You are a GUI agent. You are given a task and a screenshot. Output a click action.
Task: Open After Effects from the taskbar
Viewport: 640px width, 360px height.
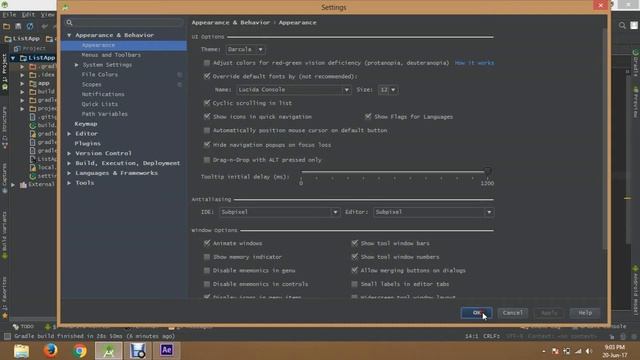click(167, 350)
